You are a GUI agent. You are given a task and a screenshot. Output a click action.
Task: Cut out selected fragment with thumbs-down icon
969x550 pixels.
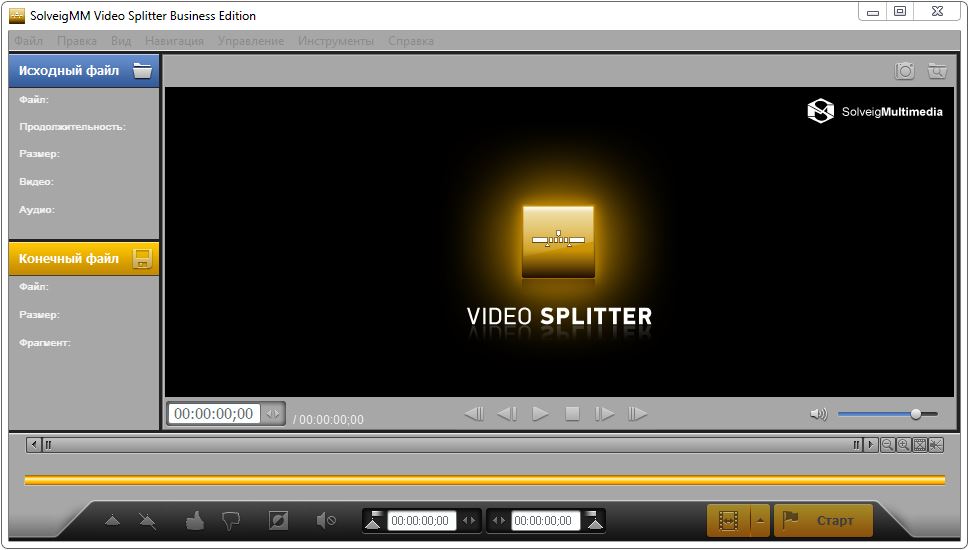[231, 521]
